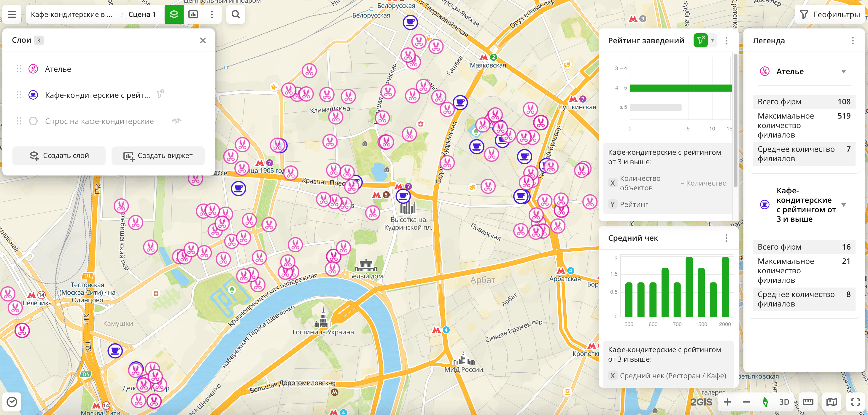Viewport: 868px width, 415px height.
Task: Toggle green filter on Рейтинг заведений widget
Action: pyautogui.click(x=700, y=40)
